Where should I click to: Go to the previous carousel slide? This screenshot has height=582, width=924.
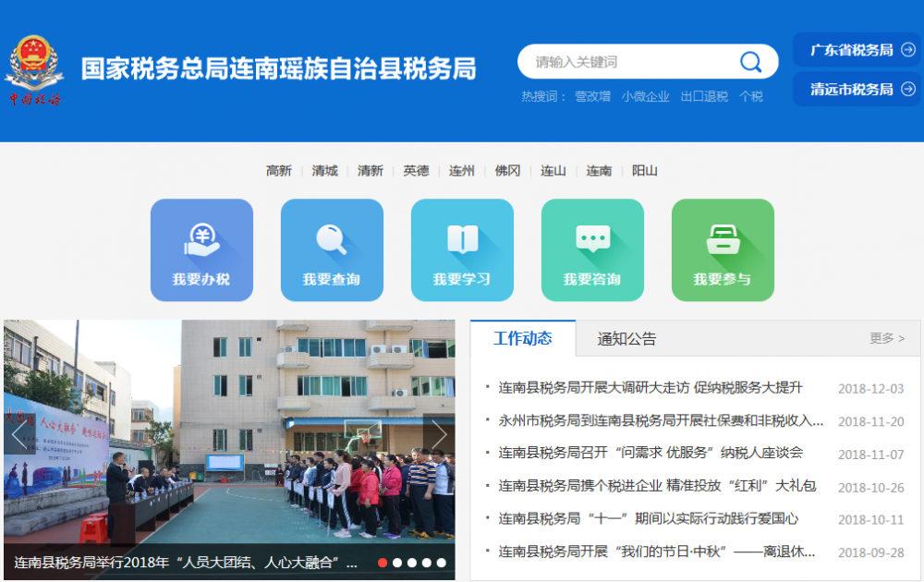[19, 434]
